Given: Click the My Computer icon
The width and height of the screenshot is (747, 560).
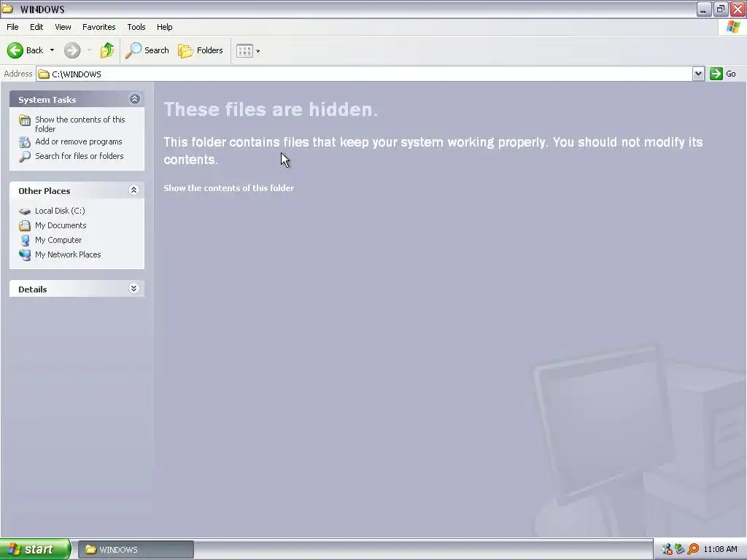Looking at the screenshot, I should tap(25, 241).
